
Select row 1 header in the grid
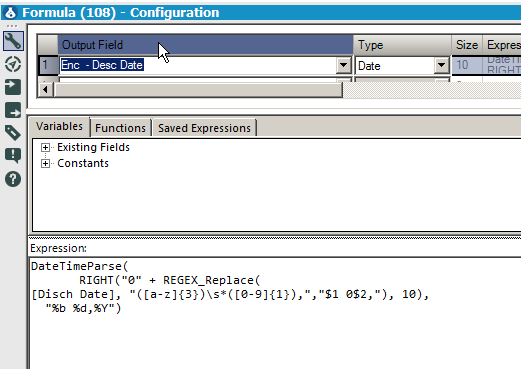tap(48, 65)
